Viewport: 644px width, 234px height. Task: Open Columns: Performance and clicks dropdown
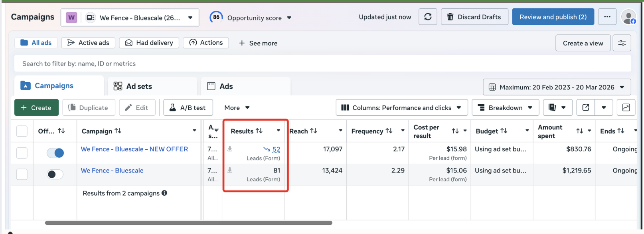[402, 107]
